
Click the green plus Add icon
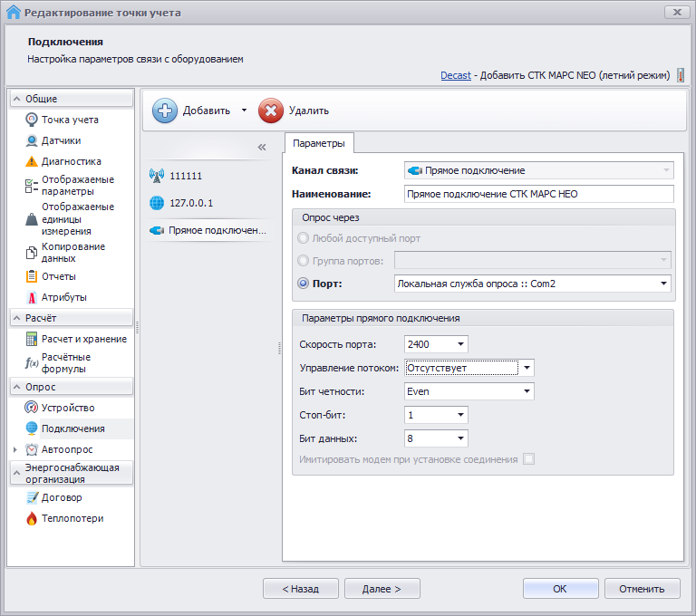(x=165, y=111)
